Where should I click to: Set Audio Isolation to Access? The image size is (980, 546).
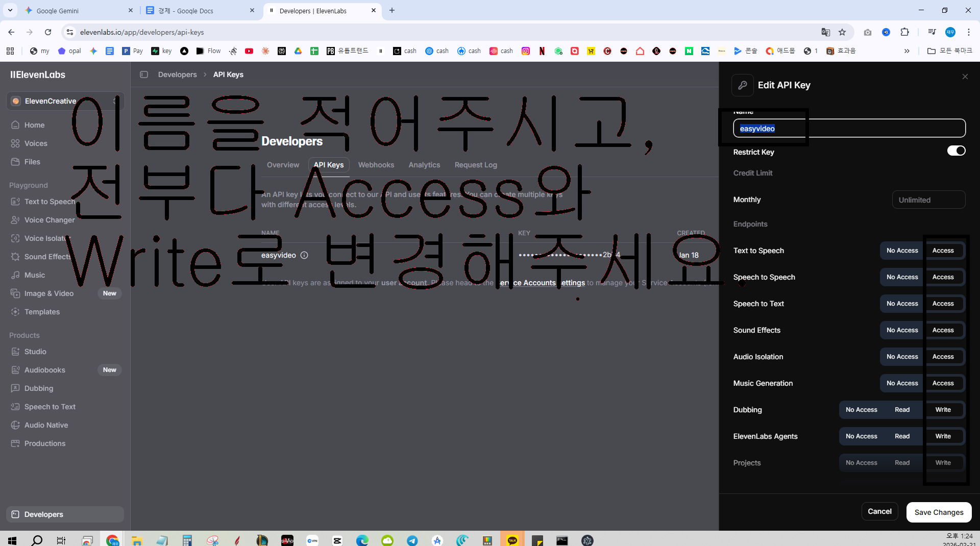(943, 357)
